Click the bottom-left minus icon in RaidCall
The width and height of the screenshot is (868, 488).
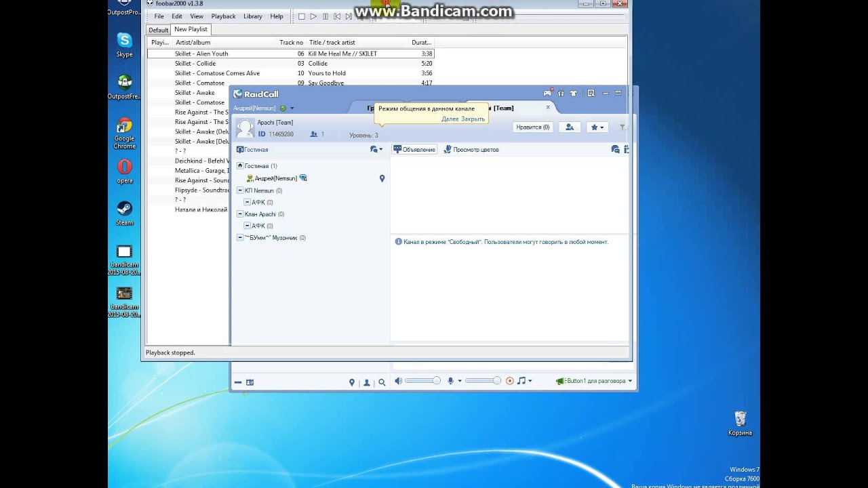click(238, 382)
